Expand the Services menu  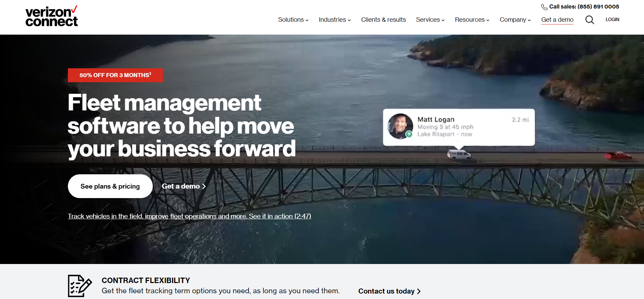(430, 20)
